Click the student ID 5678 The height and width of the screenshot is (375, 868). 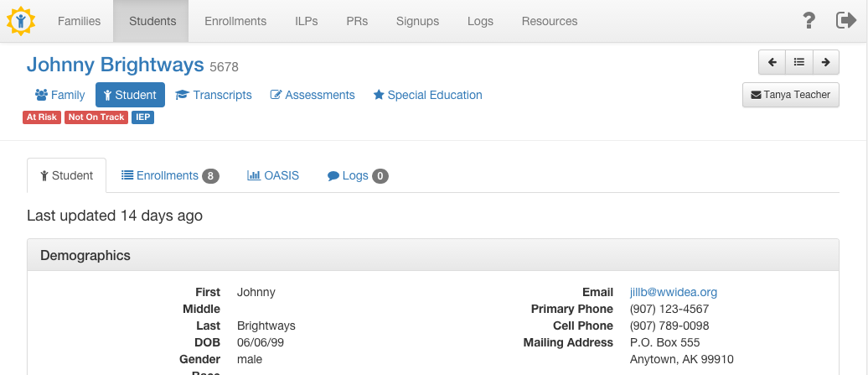225,67
